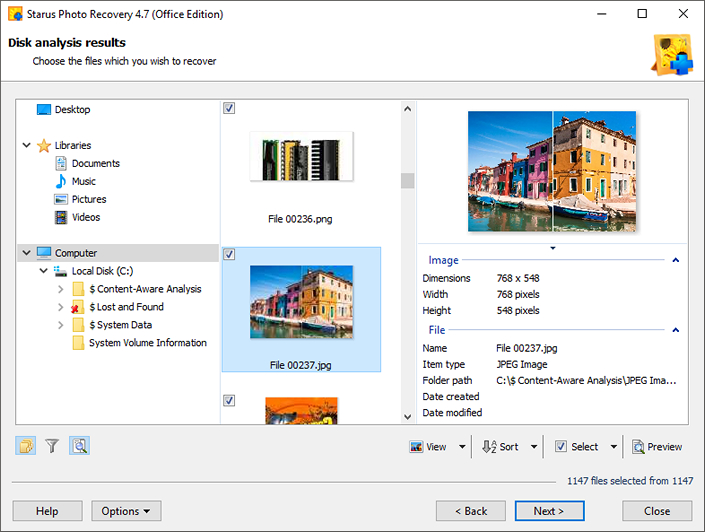Uncheck the File 00236.png checkbox
Viewport: 705px width, 532px height.
[229, 108]
